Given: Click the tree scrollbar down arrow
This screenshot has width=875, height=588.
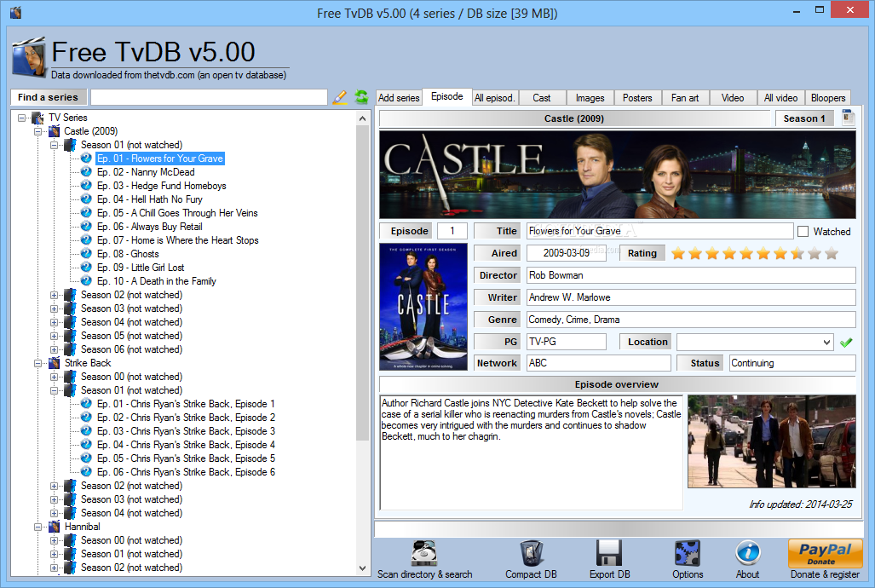Looking at the screenshot, I should coord(363,568).
